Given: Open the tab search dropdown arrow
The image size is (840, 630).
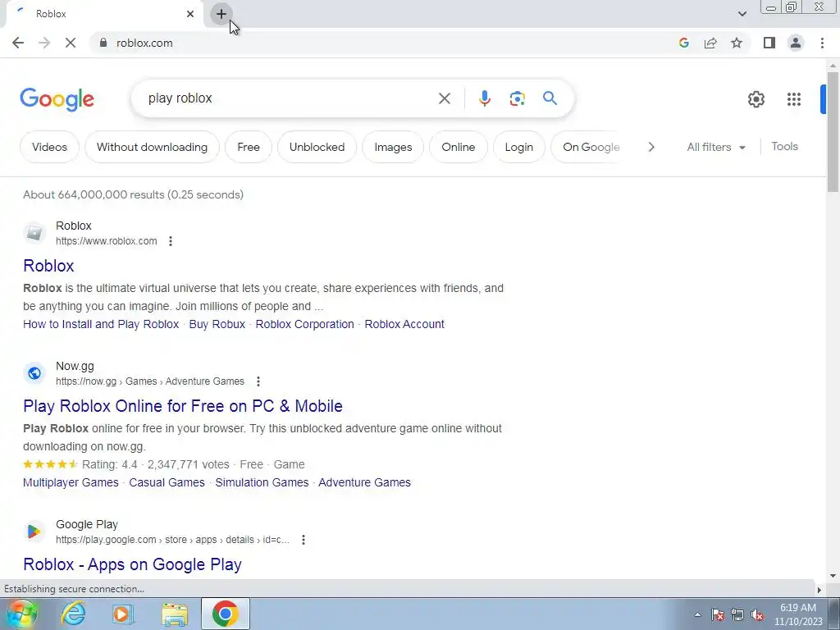Looking at the screenshot, I should pyautogui.click(x=742, y=14).
